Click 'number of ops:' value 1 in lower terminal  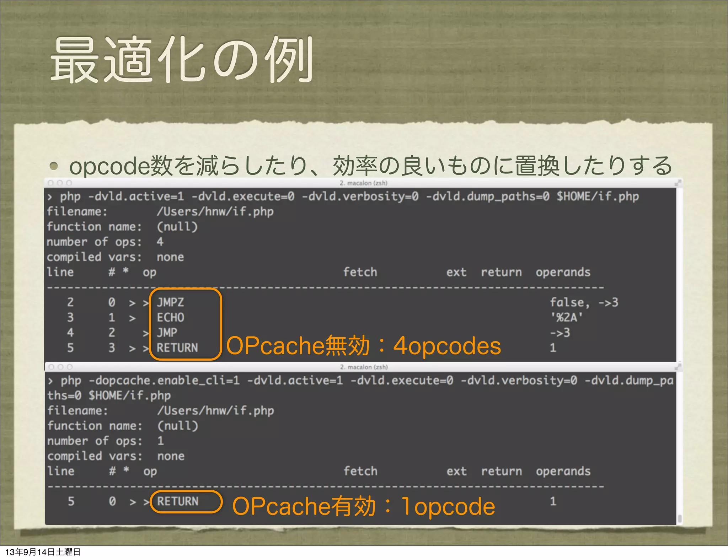(x=161, y=441)
